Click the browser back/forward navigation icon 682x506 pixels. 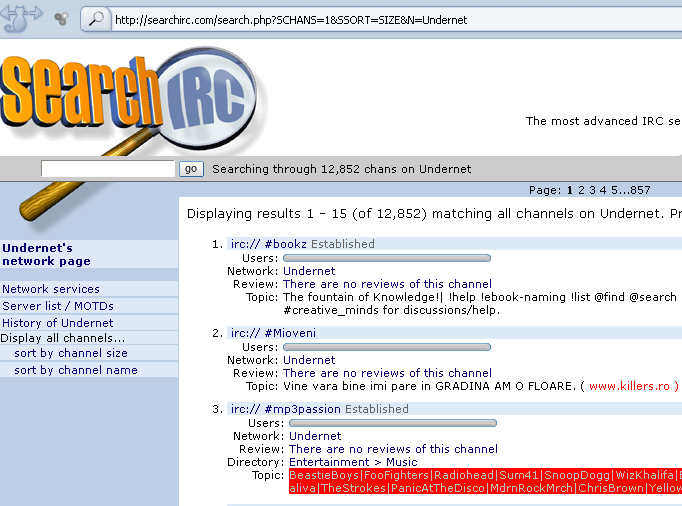(x=21, y=18)
